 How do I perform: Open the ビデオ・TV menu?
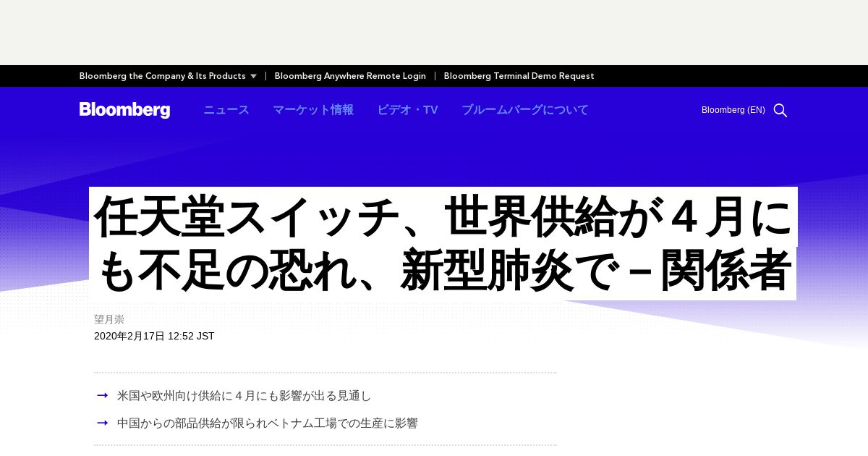point(407,110)
